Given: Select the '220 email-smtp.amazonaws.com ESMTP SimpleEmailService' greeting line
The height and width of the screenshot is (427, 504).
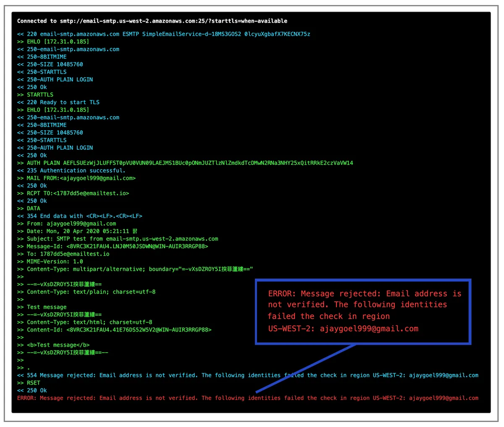Looking at the screenshot, I should coord(164,34).
